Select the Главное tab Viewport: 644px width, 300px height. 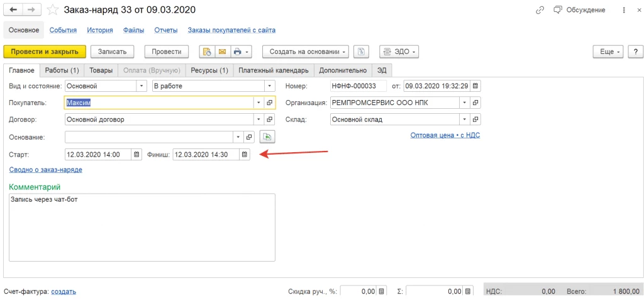pos(22,70)
